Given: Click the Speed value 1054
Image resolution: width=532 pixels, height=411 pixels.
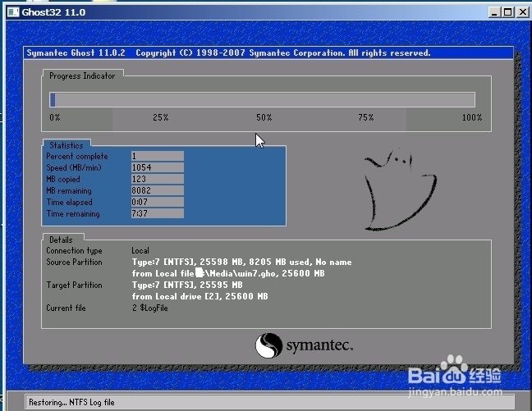Looking at the screenshot, I should (158, 167).
